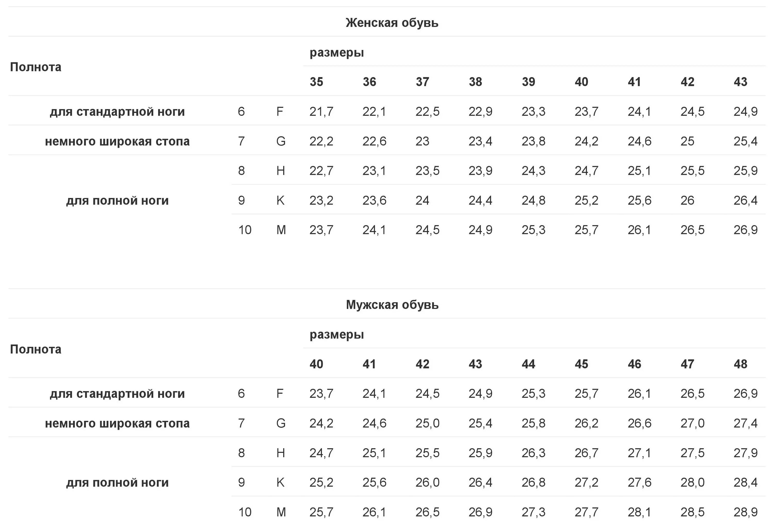Click width letter K in men's table
Viewport: 774px width, 532px height.
[x=280, y=482]
